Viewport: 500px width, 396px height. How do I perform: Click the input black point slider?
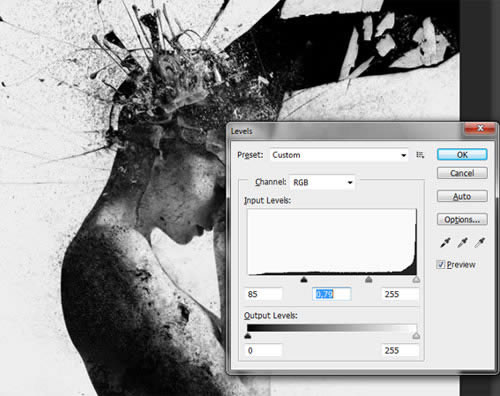304,279
